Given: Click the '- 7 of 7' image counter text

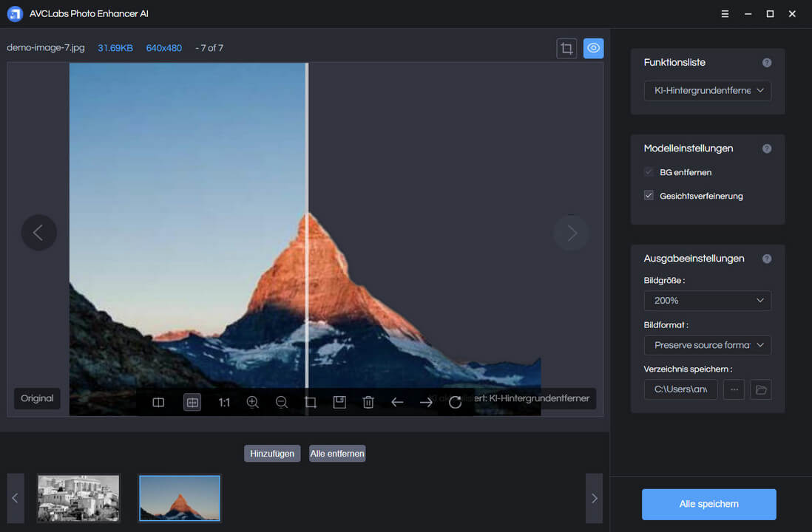Looking at the screenshot, I should [209, 48].
